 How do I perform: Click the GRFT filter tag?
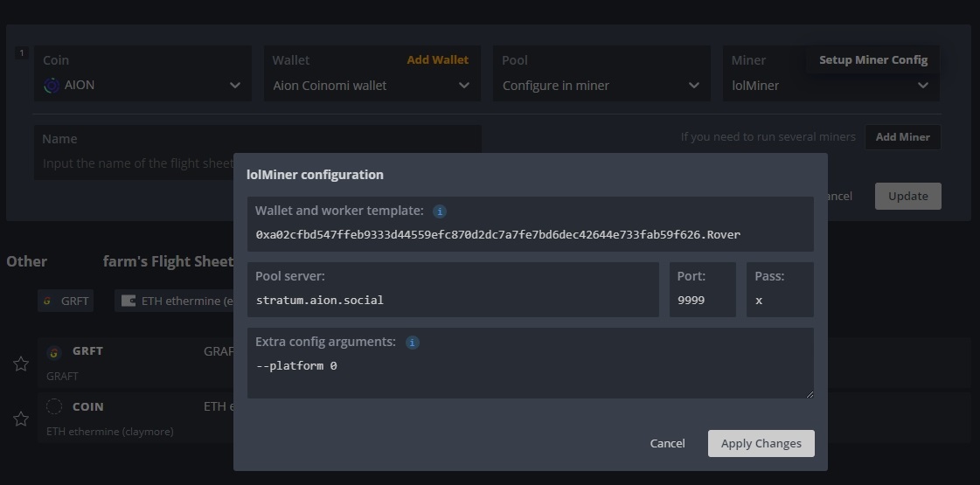pyautogui.click(x=65, y=301)
